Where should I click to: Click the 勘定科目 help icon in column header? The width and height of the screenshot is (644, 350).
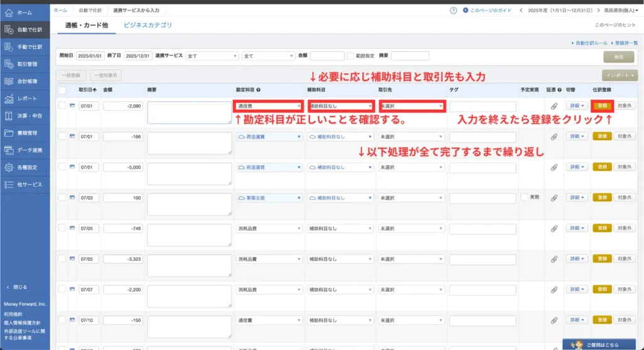pyautogui.click(x=258, y=90)
